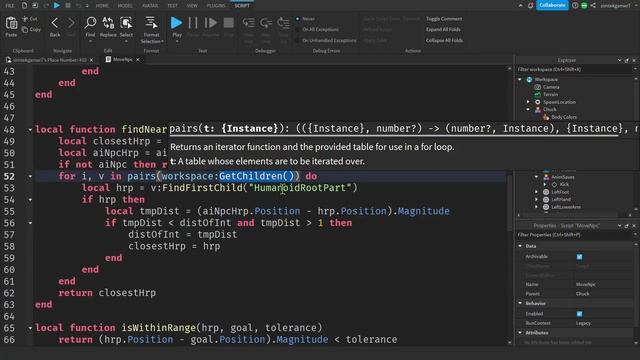The width and height of the screenshot is (640, 360).
Task: Switch to the HOME ribbon tab
Action: (x=102, y=5)
